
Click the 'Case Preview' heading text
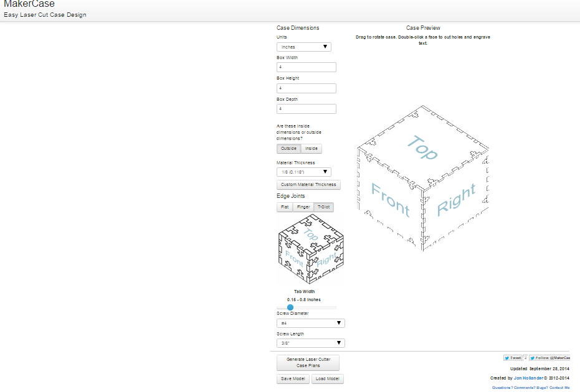click(423, 28)
